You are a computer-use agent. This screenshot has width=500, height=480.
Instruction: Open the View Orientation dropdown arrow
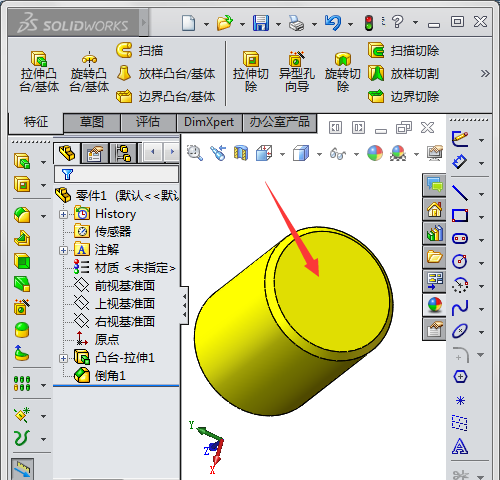282,154
